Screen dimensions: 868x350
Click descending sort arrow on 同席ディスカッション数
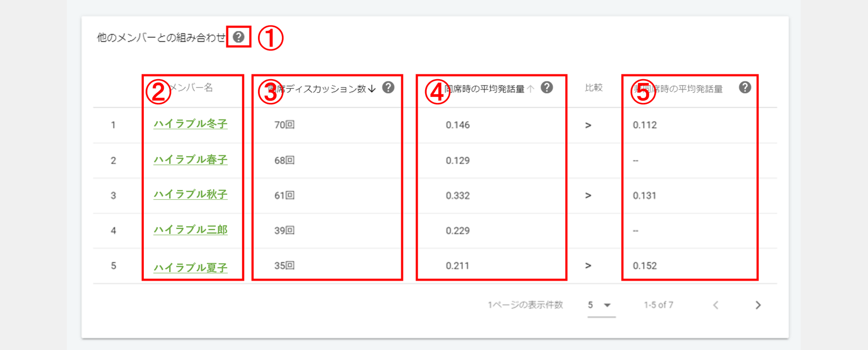point(372,89)
